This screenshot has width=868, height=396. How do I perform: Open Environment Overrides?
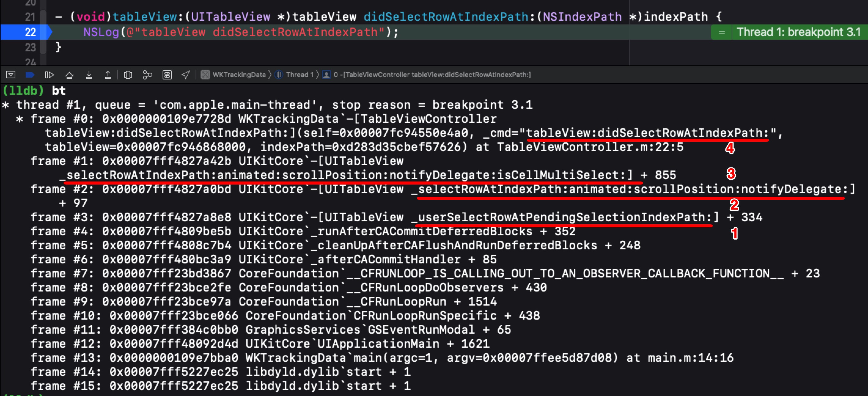(x=167, y=75)
